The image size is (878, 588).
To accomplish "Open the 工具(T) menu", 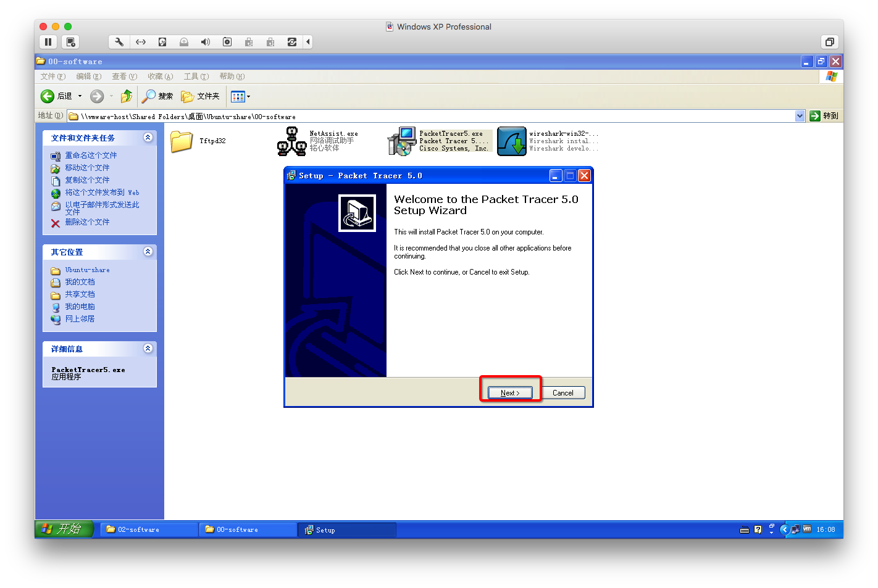I will pyautogui.click(x=196, y=77).
